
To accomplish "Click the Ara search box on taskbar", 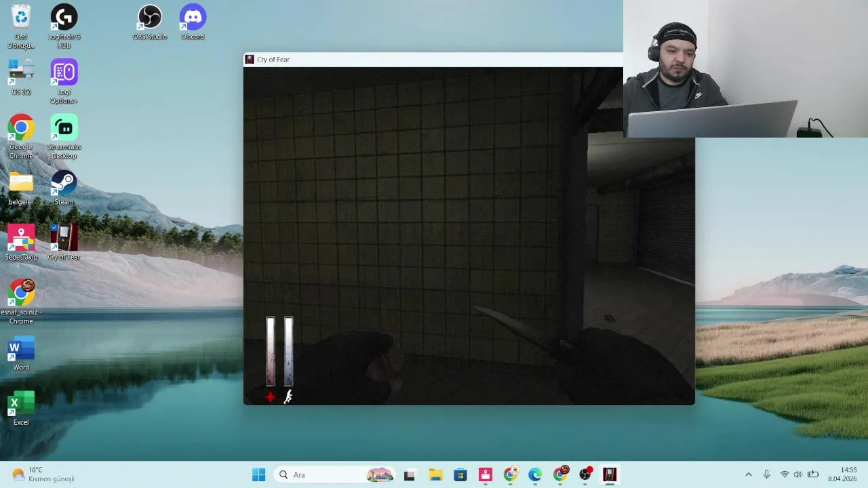I will pyautogui.click(x=336, y=474).
